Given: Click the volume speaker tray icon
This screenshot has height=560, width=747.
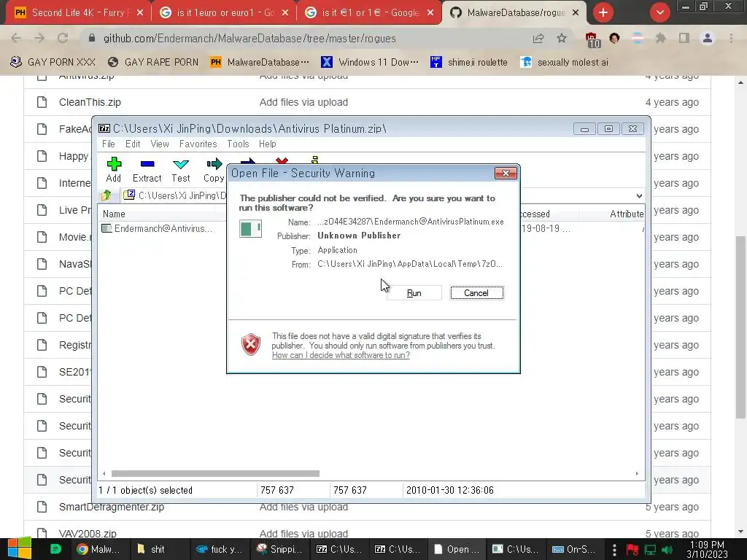Looking at the screenshot, I should click(x=667, y=550).
